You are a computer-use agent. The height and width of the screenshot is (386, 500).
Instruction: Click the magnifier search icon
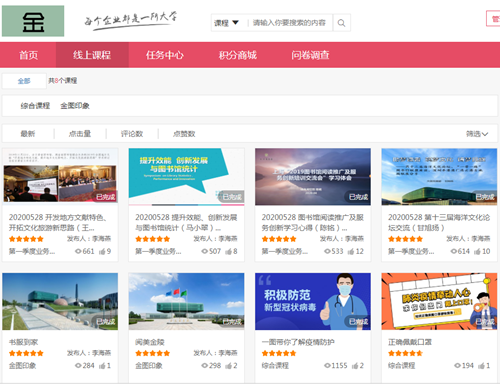click(341, 23)
